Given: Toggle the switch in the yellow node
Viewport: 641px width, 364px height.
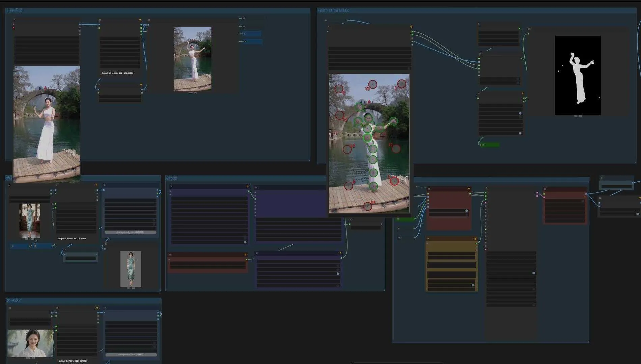Looking at the screenshot, I should [x=473, y=285].
